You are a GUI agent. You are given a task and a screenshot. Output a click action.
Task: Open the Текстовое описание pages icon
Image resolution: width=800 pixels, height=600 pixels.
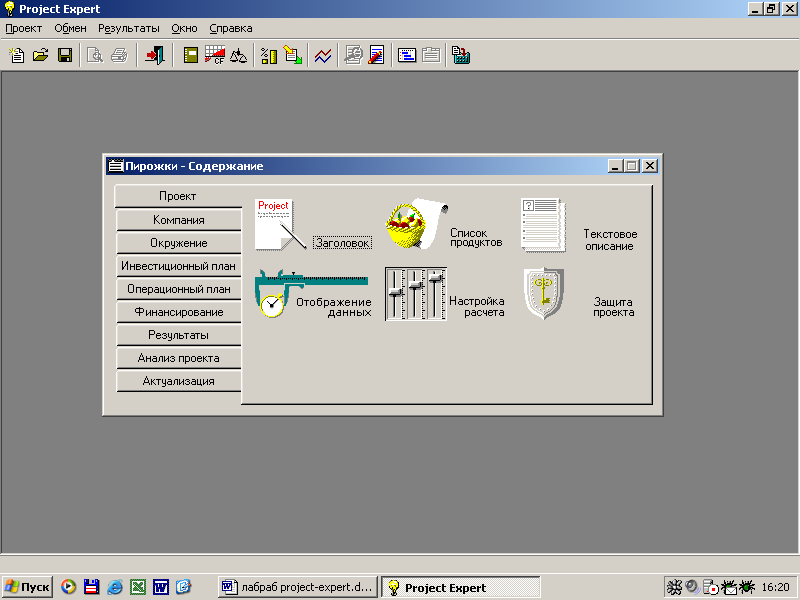click(544, 225)
